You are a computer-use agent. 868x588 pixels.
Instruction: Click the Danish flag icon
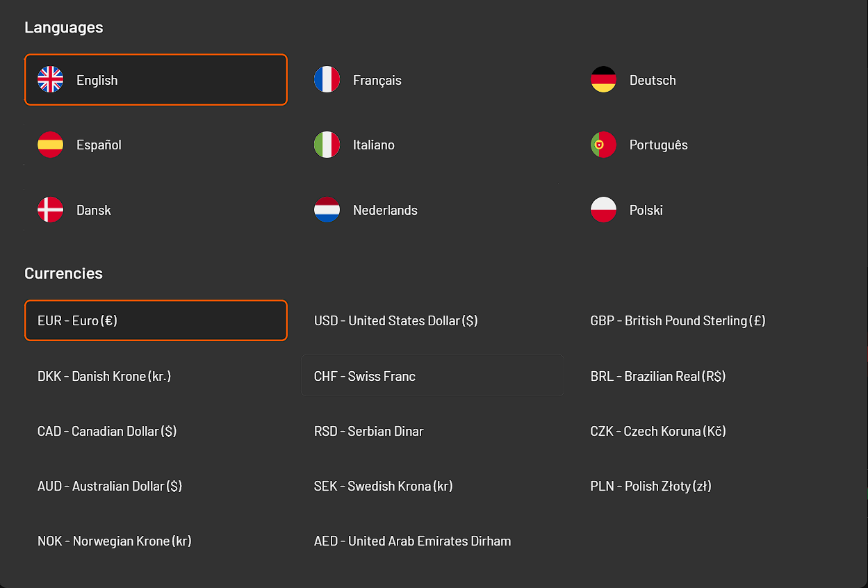point(50,210)
